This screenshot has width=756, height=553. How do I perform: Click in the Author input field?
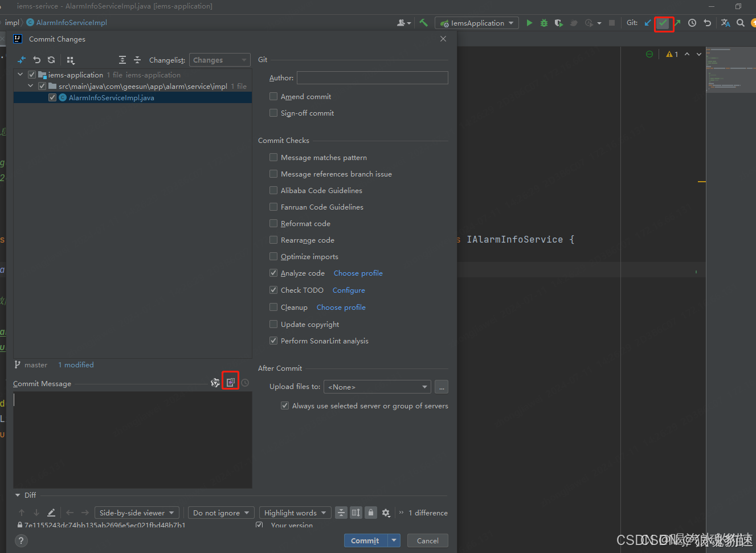coord(373,77)
